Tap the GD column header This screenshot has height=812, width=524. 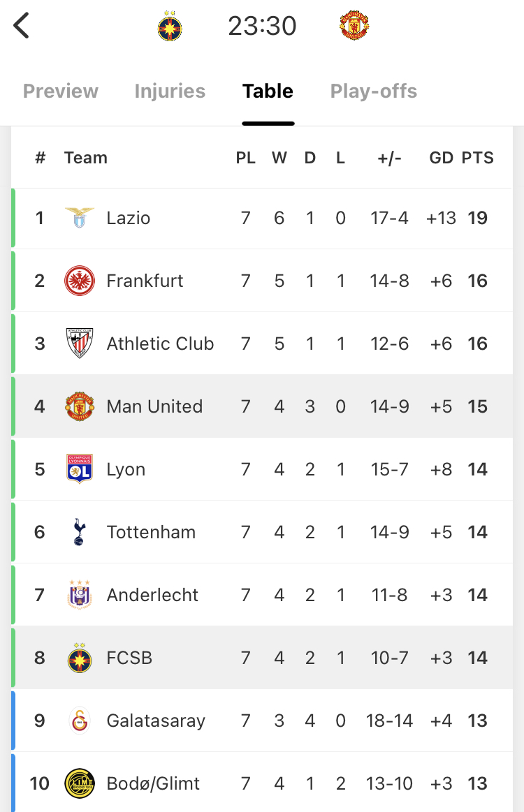tap(441, 157)
